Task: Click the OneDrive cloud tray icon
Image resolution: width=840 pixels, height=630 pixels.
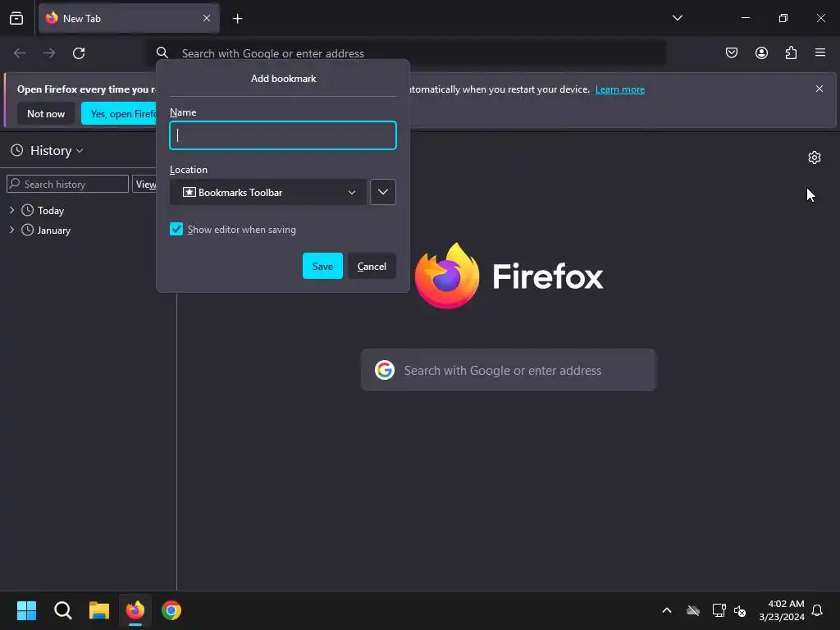Action: pos(693,610)
